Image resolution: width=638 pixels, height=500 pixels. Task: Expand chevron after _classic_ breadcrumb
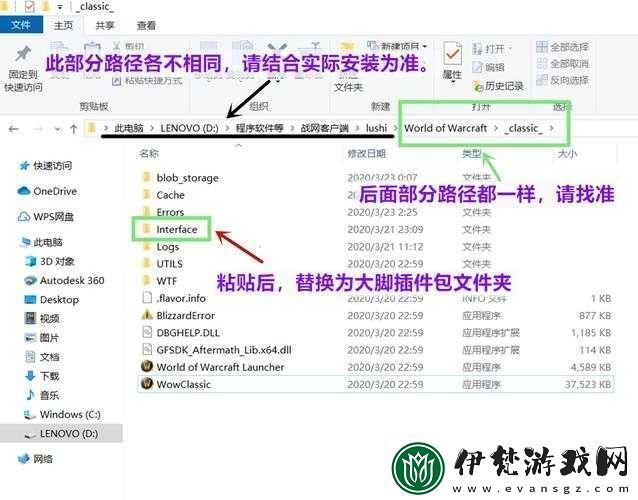pos(552,128)
